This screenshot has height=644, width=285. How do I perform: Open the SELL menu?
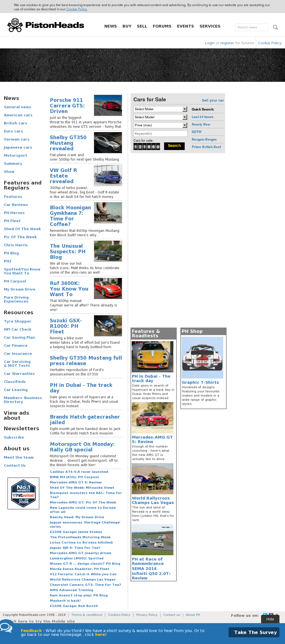tap(142, 26)
